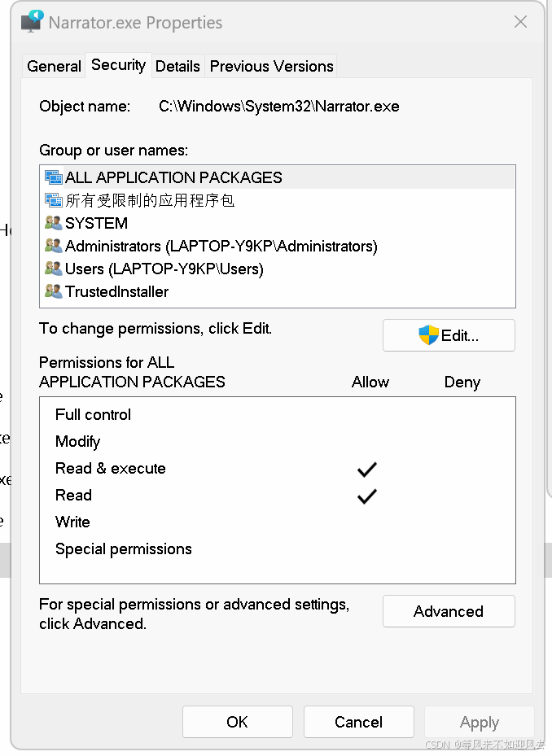Click the Write permission row
Screen dimensions: 552x756
coord(278,522)
